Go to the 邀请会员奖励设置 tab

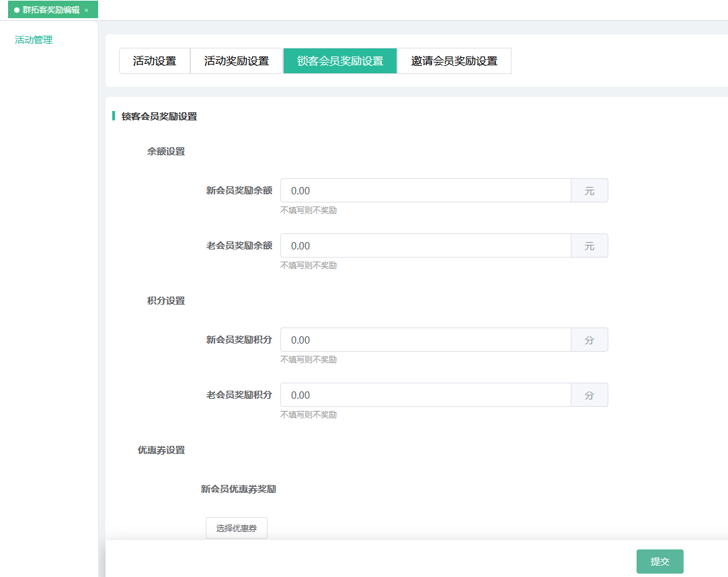[454, 61]
